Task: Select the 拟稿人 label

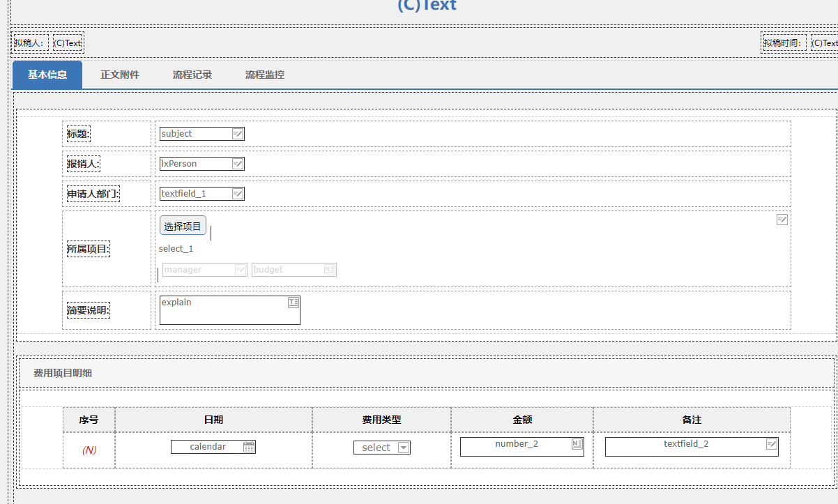Action: [30, 43]
